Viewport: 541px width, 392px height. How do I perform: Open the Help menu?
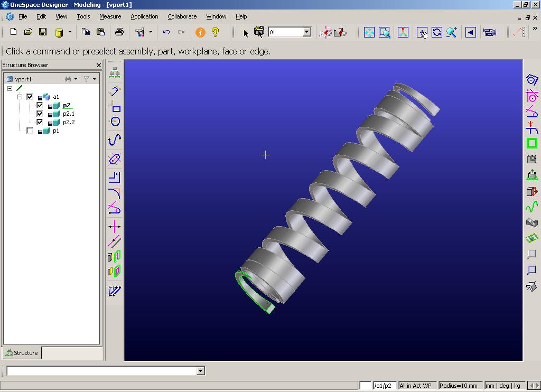tap(241, 16)
